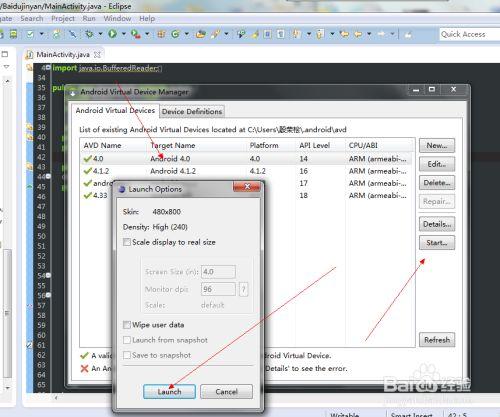
Task: Expand the External Tools dropdown
Action: coord(147,34)
